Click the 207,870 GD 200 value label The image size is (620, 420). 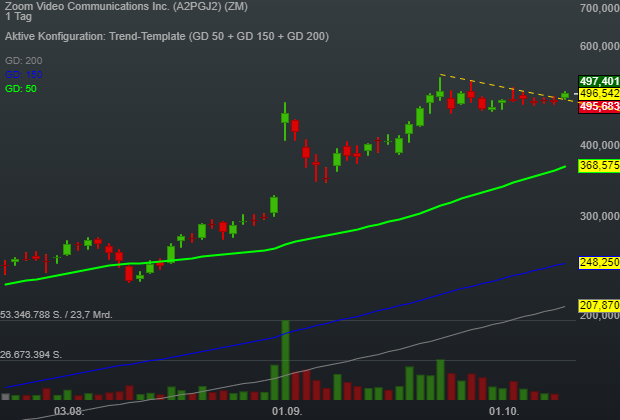click(x=599, y=305)
